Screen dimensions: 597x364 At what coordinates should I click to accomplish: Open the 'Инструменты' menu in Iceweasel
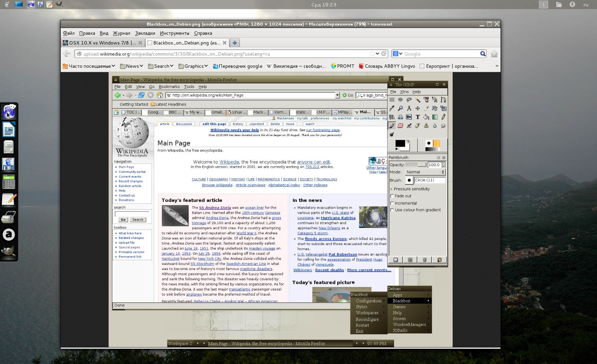click(174, 33)
